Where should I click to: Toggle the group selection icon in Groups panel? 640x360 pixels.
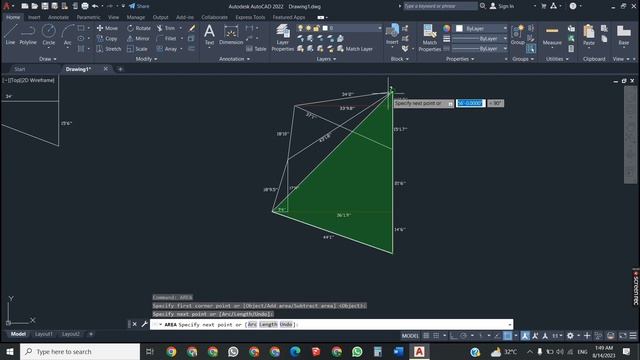531,49
